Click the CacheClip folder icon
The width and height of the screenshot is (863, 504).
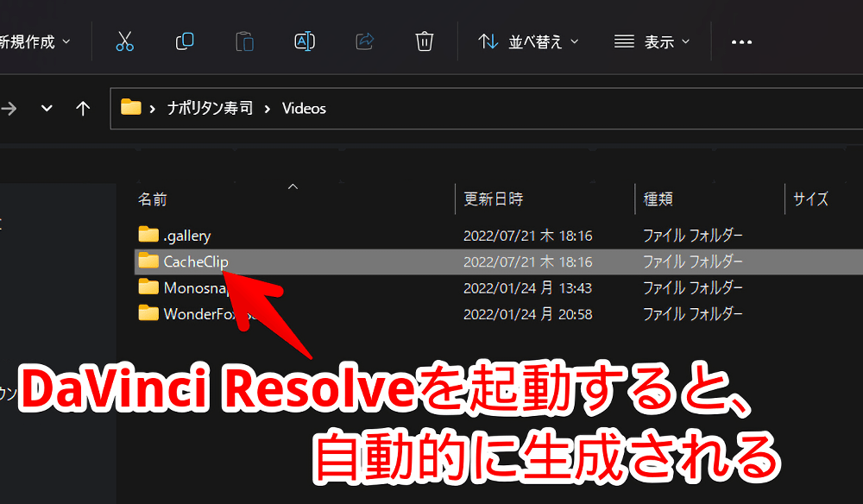[x=148, y=261]
